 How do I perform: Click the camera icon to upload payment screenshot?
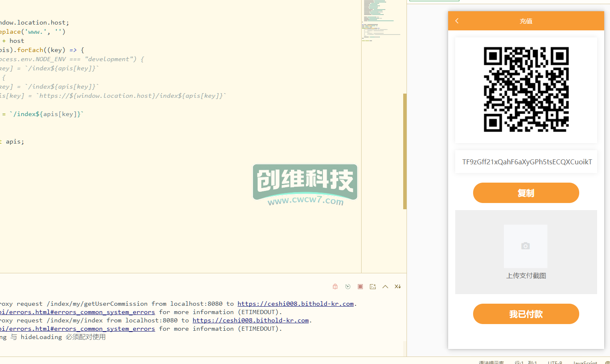pos(526,246)
